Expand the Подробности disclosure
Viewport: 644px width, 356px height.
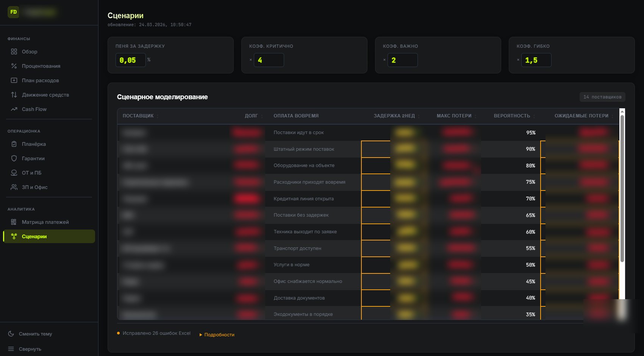217,335
